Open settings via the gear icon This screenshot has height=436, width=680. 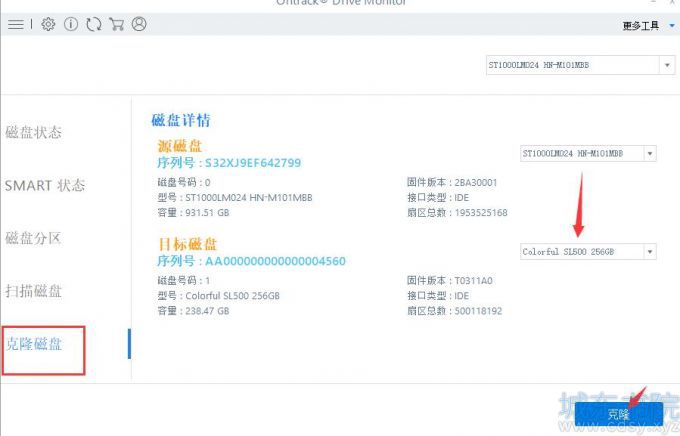(x=48, y=24)
